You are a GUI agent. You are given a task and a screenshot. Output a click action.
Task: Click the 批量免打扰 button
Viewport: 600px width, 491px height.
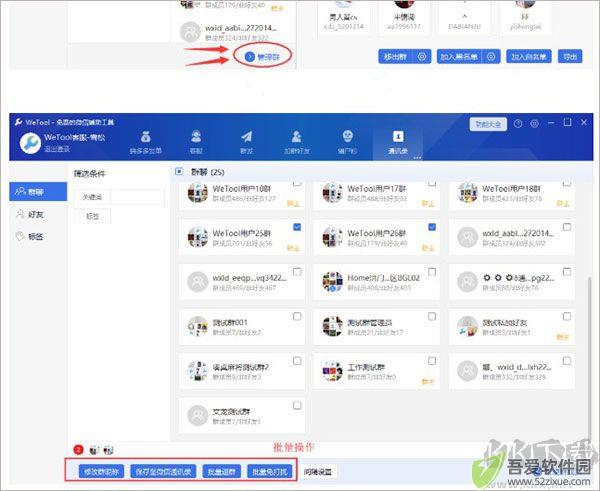point(270,471)
